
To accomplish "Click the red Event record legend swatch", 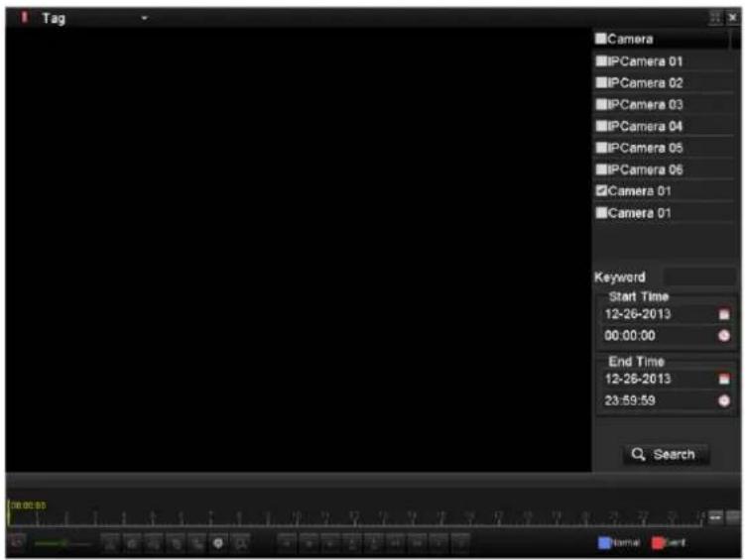I will tap(658, 542).
